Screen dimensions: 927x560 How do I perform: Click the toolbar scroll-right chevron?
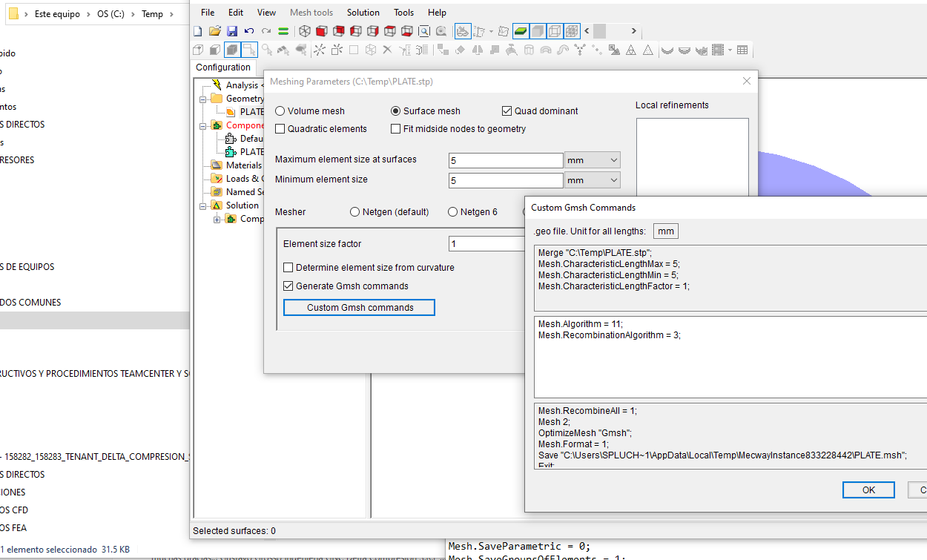[x=633, y=31]
